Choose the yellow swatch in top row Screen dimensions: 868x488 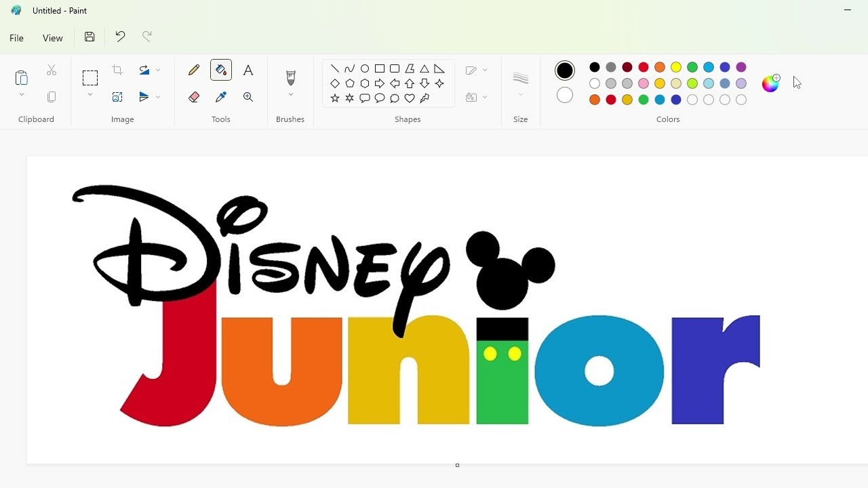click(x=676, y=67)
